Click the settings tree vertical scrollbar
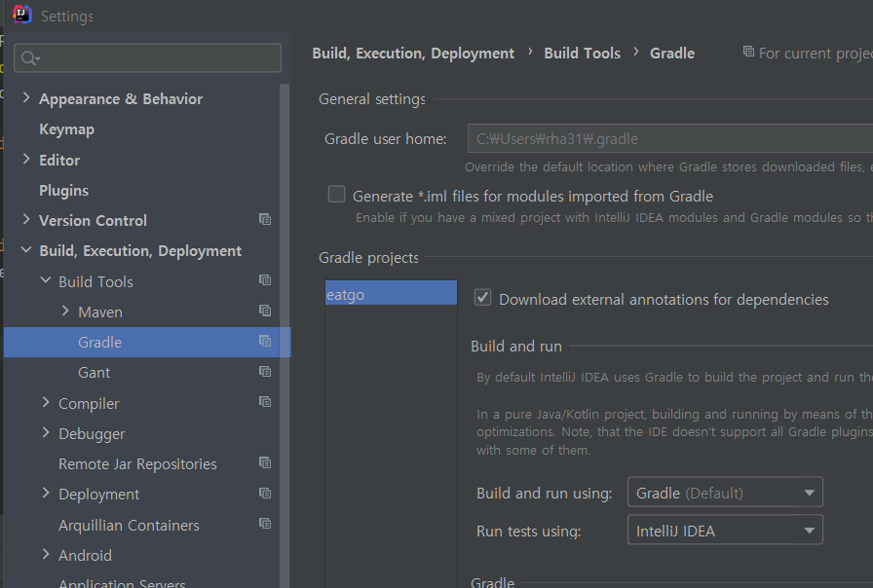 pyautogui.click(x=285, y=334)
